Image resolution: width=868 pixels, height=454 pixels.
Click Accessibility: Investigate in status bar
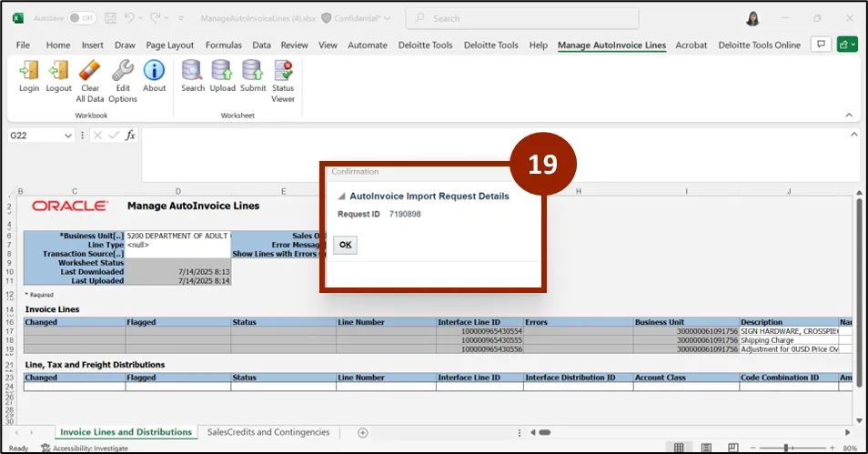click(86, 448)
